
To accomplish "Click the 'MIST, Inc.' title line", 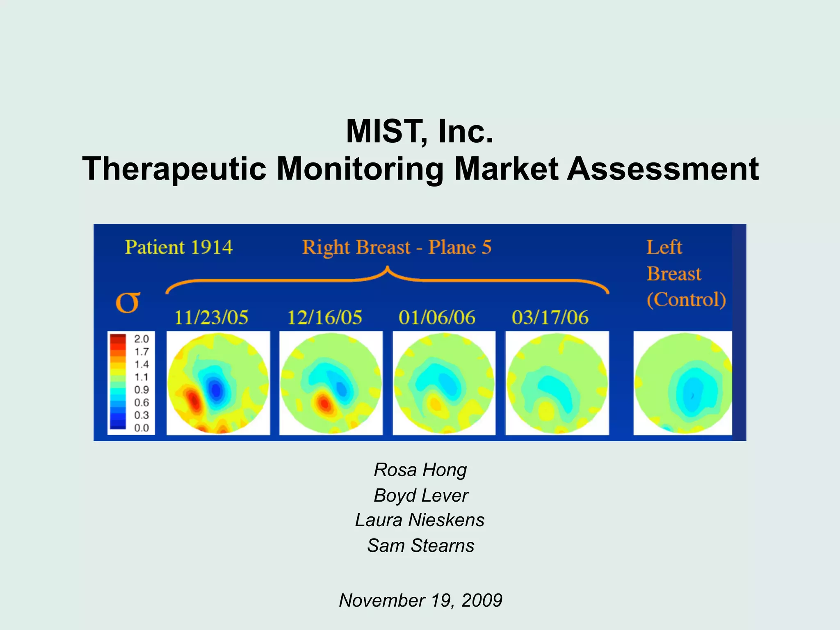I will pyautogui.click(x=420, y=131).
